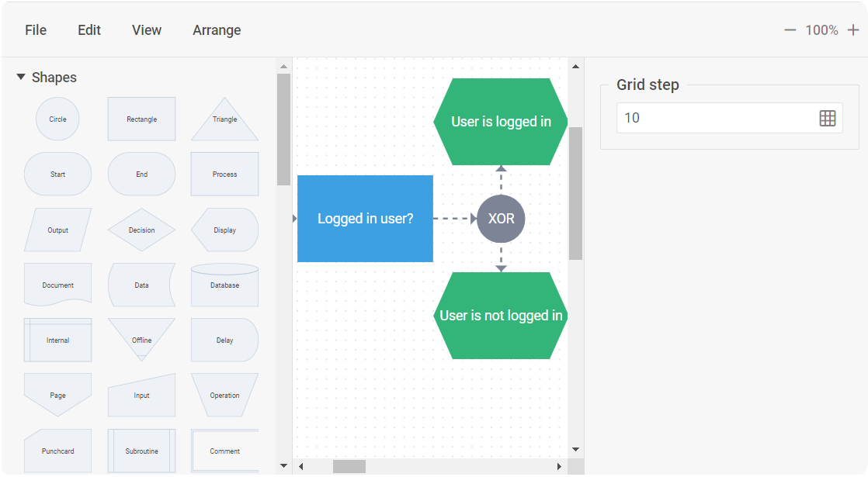Click the grid icon in Grid step field
868x477 pixels.
(827, 118)
